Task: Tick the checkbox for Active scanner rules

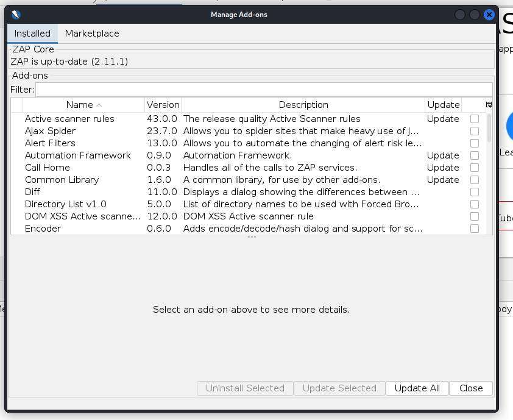Action: 475,119
